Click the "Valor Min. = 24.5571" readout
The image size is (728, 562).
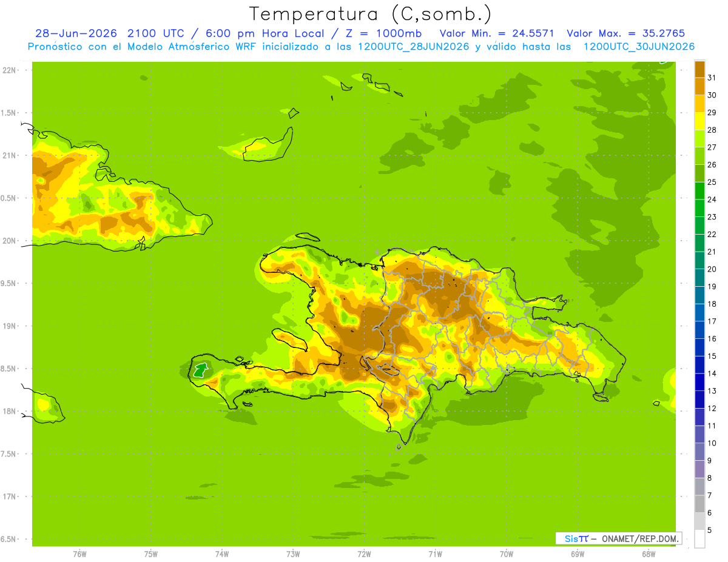[497, 33]
